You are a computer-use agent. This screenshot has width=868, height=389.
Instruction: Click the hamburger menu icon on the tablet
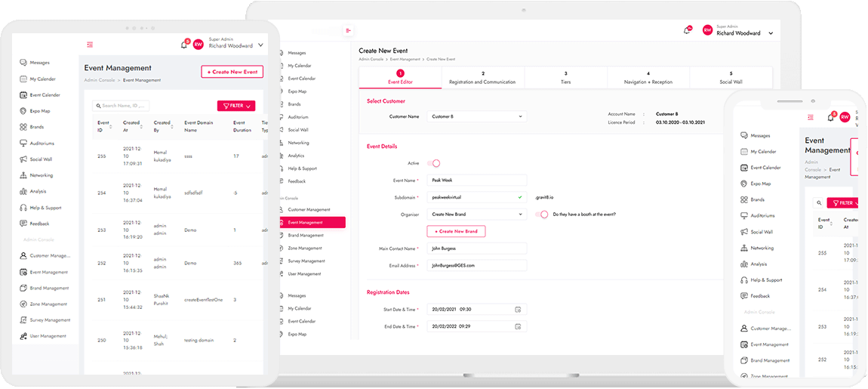90,45
